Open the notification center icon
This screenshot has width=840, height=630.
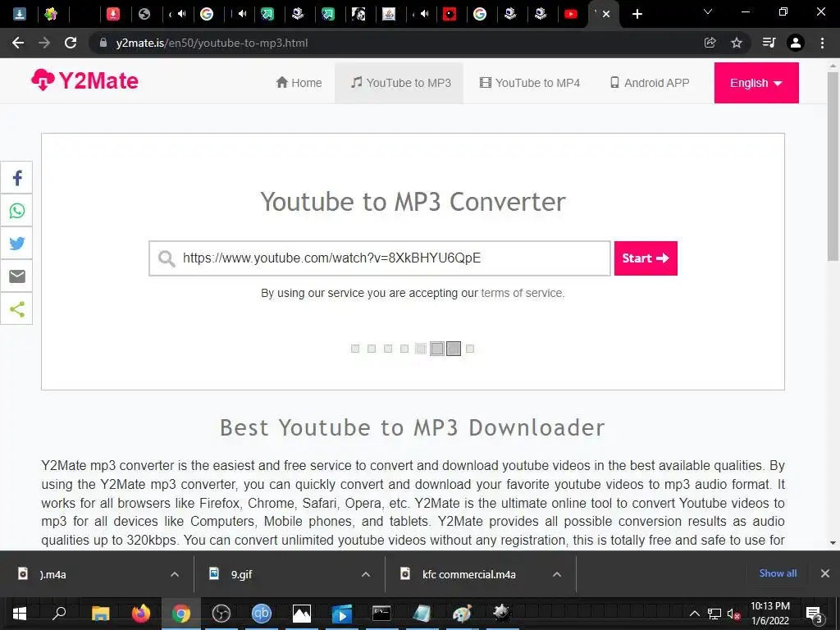815,614
